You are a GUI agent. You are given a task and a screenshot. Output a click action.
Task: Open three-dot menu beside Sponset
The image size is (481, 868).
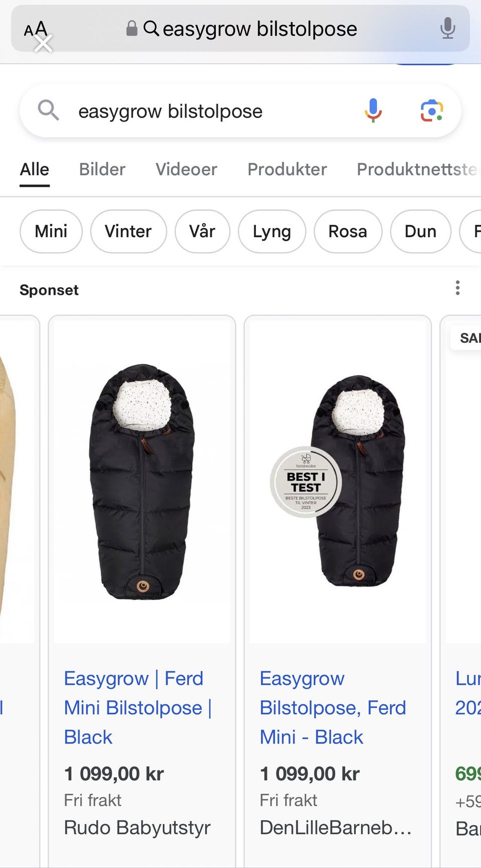pyautogui.click(x=457, y=288)
